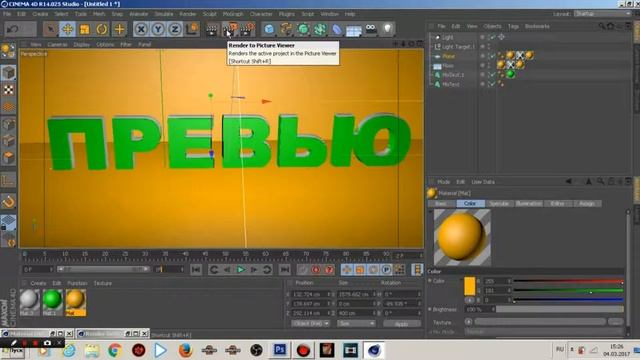Select the Plane object row
Image resolution: width=640 pixels, height=360 pixels.
pyautogui.click(x=449, y=56)
